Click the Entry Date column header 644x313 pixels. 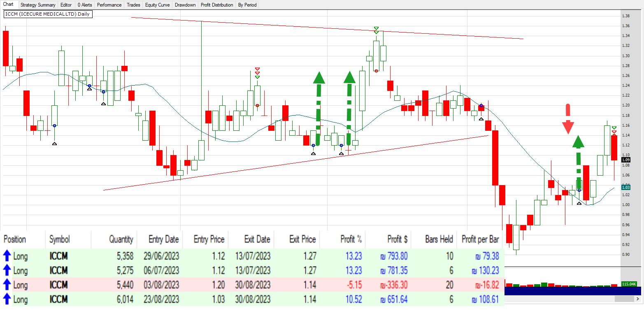(x=163, y=239)
